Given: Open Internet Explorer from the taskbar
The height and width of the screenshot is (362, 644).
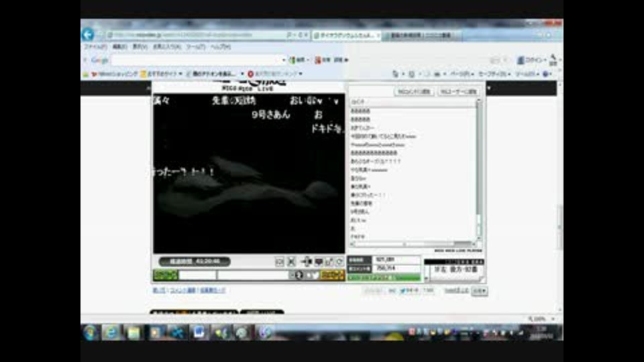Looking at the screenshot, I should (111, 333).
